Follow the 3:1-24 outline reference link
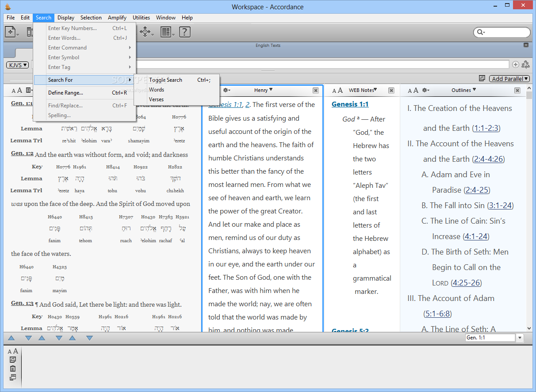The width and height of the screenshot is (536, 392). tap(500, 206)
